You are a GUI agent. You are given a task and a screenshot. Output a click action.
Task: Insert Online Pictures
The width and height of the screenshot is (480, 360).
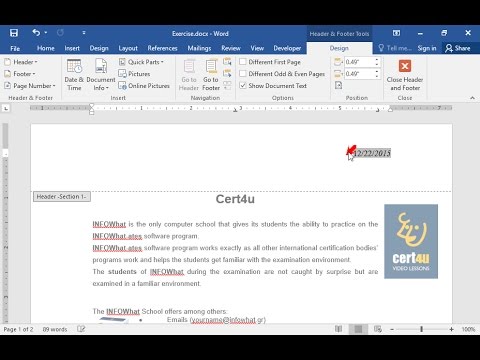click(x=144, y=86)
